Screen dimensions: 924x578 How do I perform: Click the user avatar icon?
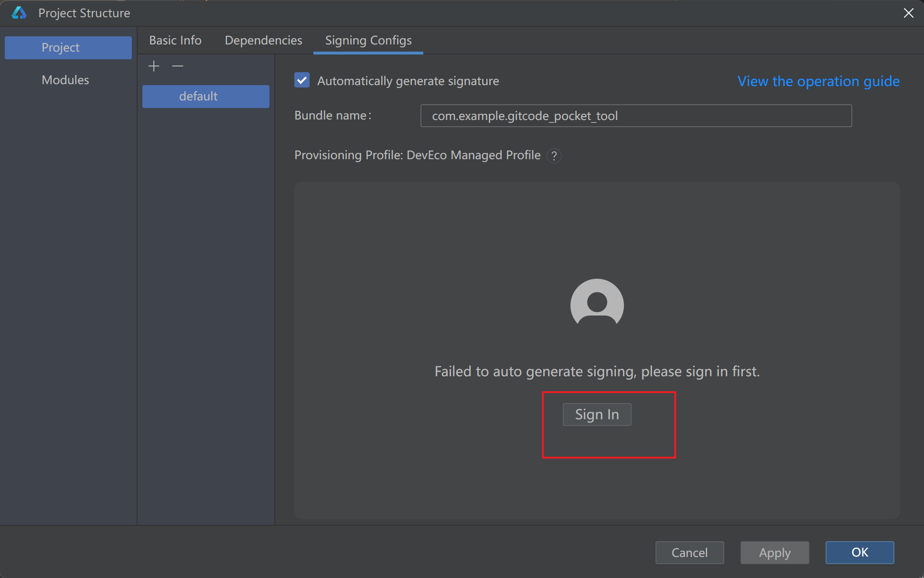(x=597, y=304)
